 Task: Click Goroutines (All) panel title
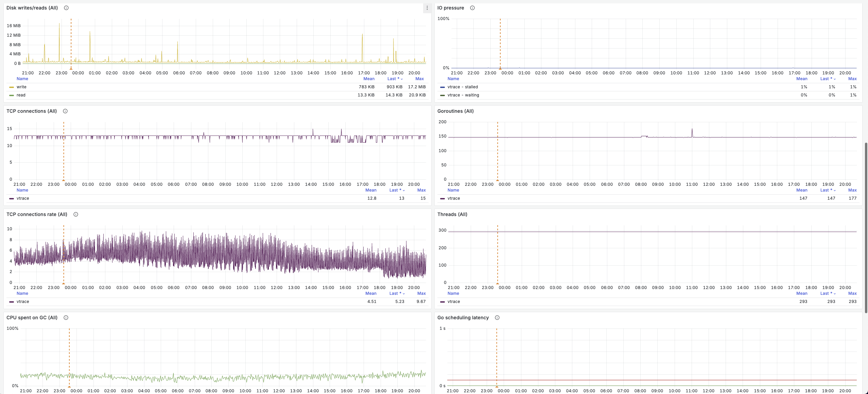coord(455,111)
